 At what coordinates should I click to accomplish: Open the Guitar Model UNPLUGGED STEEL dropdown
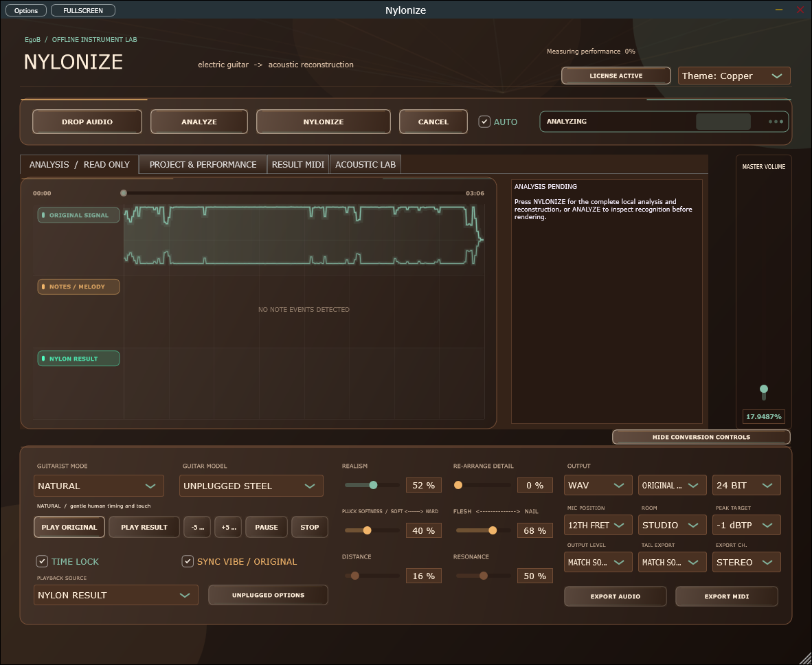coord(251,486)
